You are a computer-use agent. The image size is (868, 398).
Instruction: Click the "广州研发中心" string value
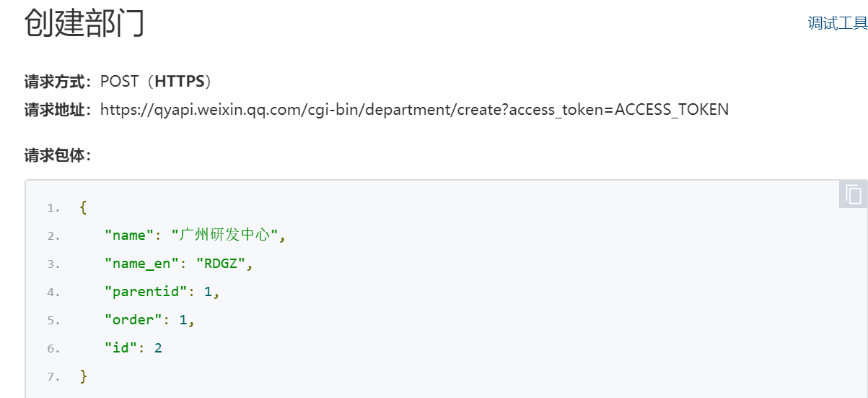pos(224,235)
